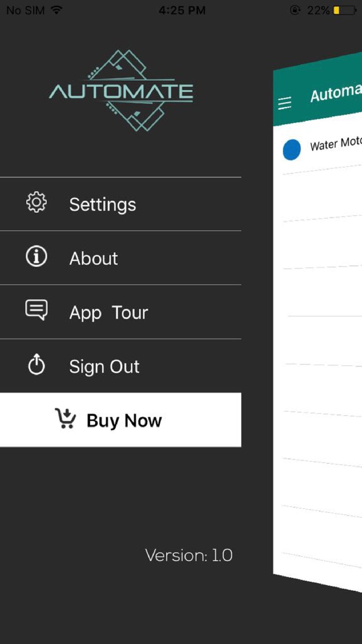Click the Settings gear icon
The height and width of the screenshot is (644, 362).
click(x=36, y=203)
